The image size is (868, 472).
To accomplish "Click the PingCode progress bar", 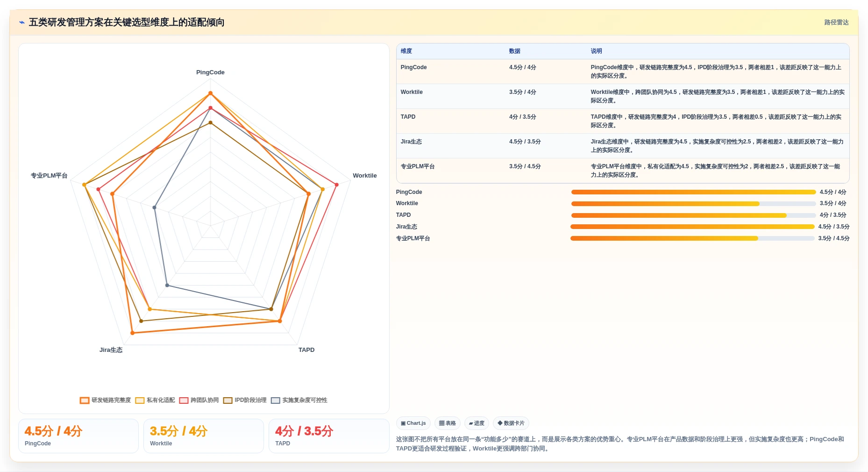I will pos(693,192).
